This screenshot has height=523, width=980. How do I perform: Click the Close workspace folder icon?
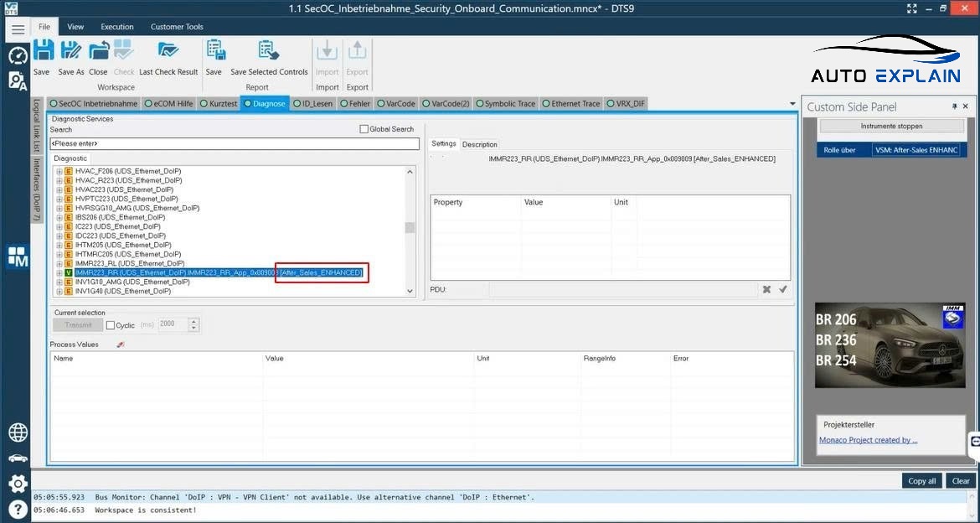pyautogui.click(x=99, y=51)
